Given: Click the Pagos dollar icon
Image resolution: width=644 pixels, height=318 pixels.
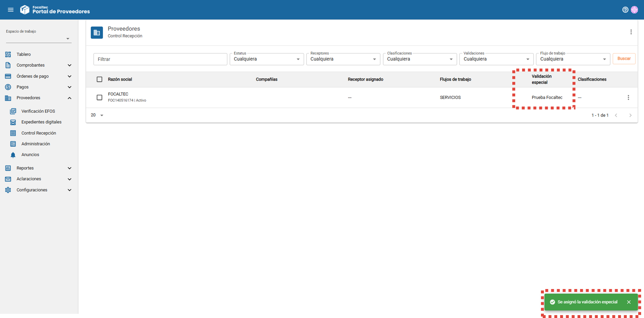Looking at the screenshot, I should [8, 87].
